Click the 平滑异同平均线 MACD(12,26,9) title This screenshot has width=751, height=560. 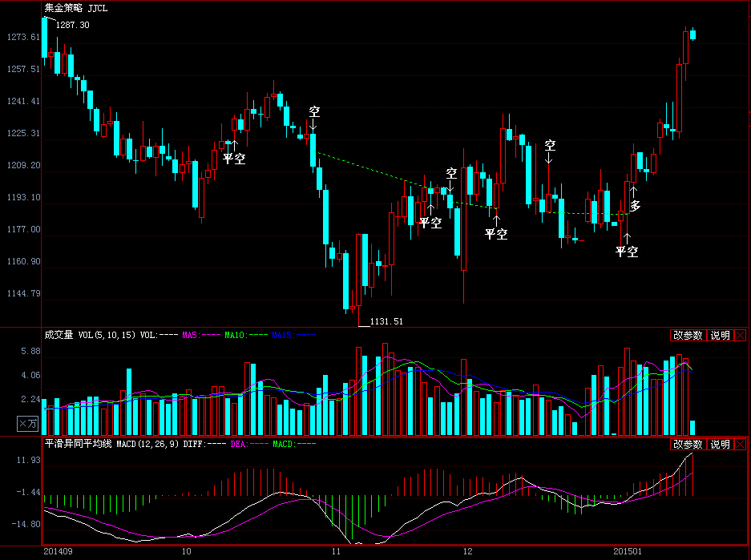111,444
